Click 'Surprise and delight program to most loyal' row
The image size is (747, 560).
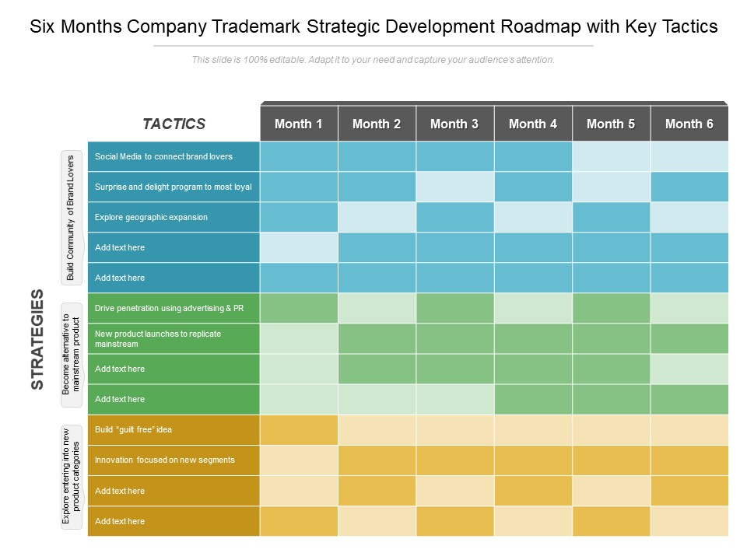pos(174,187)
